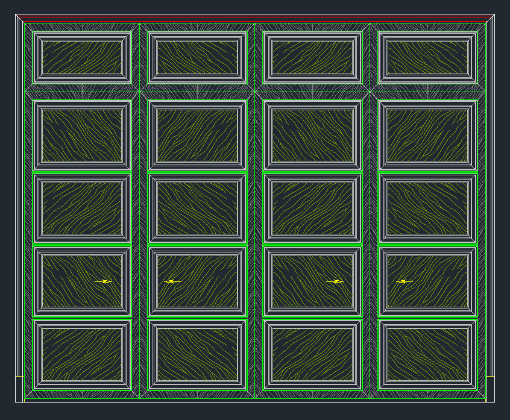Select the red line along the top edge

click(254, 17)
